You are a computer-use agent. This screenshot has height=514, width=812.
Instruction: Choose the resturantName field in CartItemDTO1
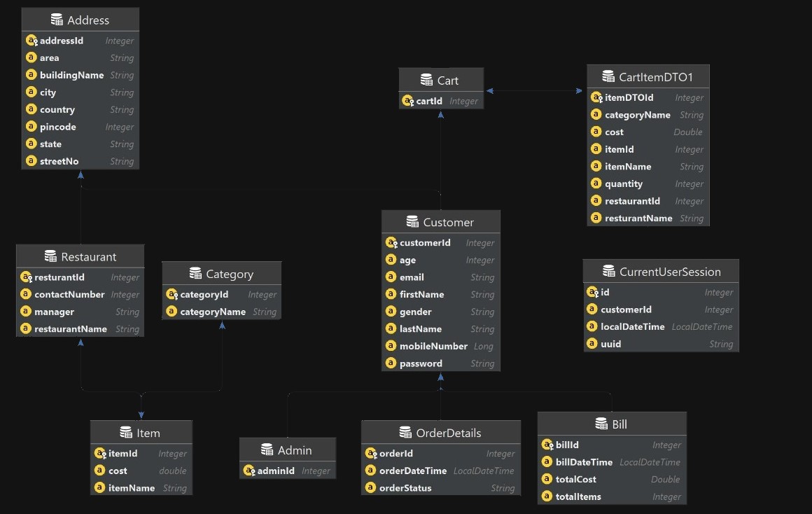[638, 218]
